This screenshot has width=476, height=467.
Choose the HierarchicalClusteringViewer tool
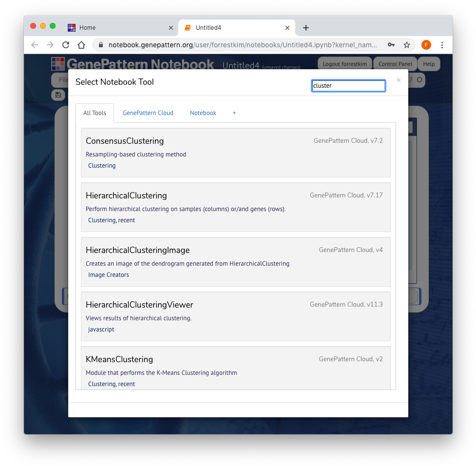click(236, 316)
